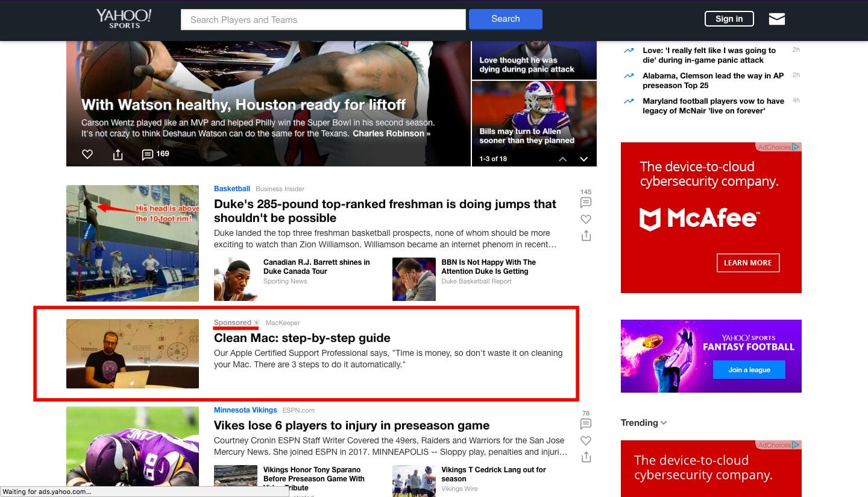Click the mail envelope icon
Viewport: 868px width, 497px height.
click(776, 19)
